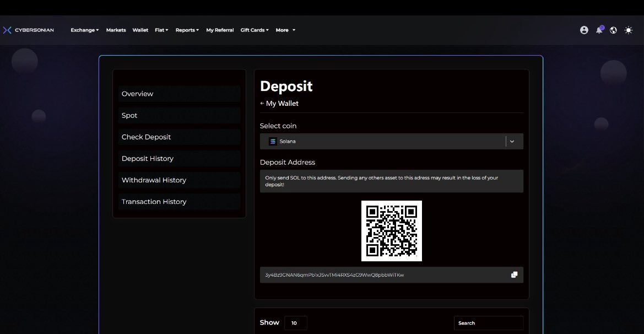Open Deposit History in the sidebar

179,159
